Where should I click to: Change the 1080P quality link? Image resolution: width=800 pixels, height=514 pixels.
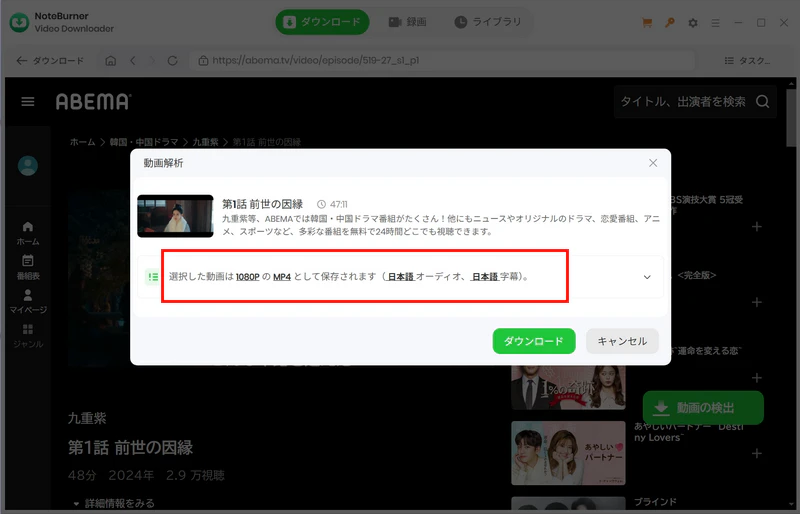[247, 277]
